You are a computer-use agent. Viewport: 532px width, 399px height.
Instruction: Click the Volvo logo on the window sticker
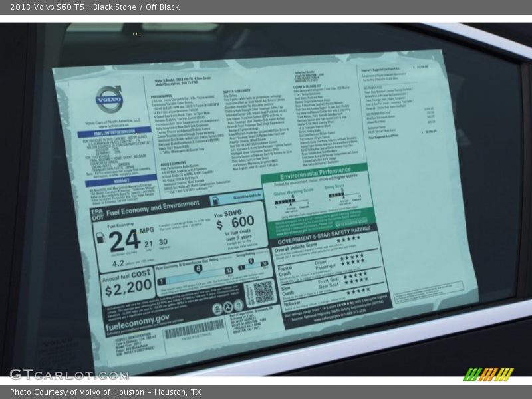(x=109, y=99)
